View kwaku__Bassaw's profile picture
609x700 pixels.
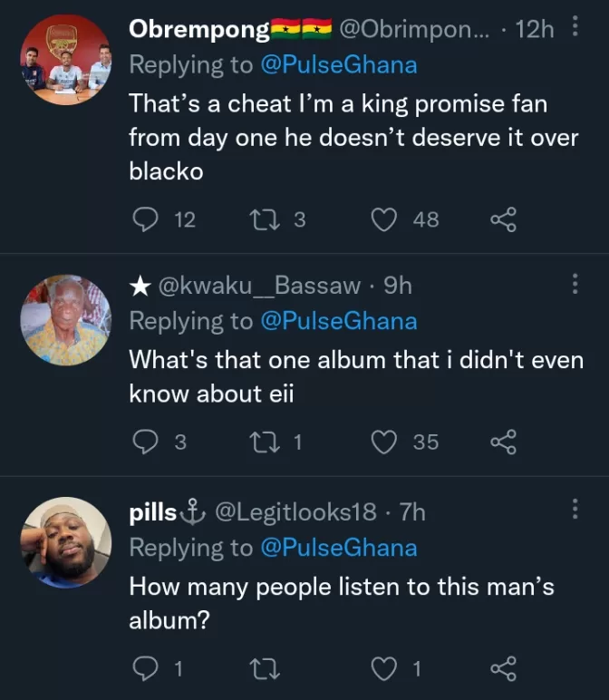click(65, 320)
